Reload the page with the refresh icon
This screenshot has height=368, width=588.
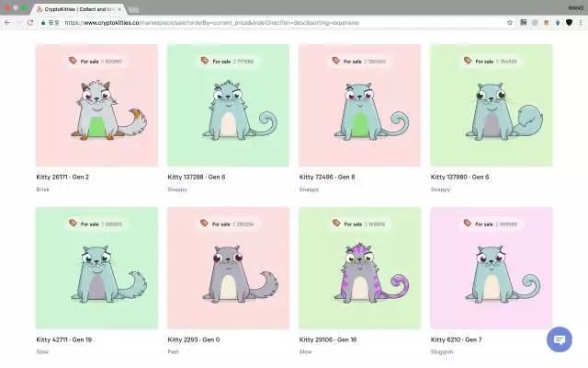click(30, 22)
